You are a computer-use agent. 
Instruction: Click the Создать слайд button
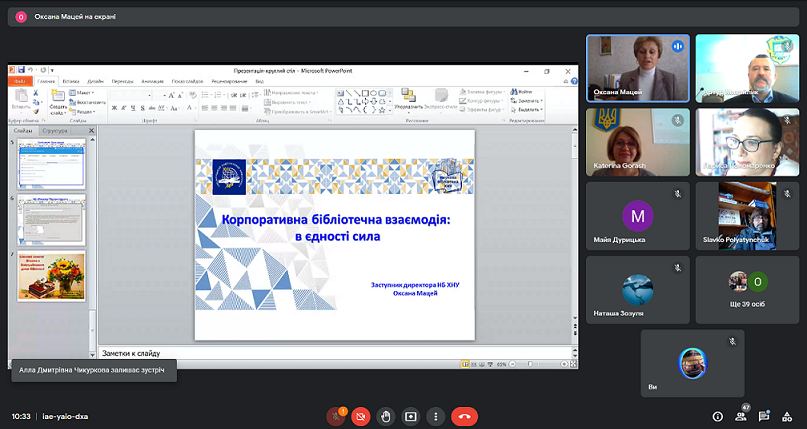(58, 102)
